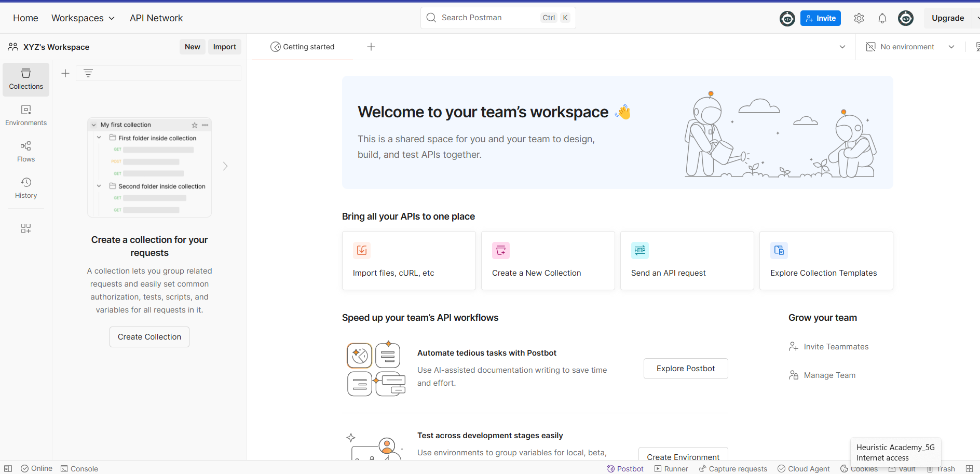Click the Explore Collection Templates card icon
The height and width of the screenshot is (474, 980).
[779, 250]
